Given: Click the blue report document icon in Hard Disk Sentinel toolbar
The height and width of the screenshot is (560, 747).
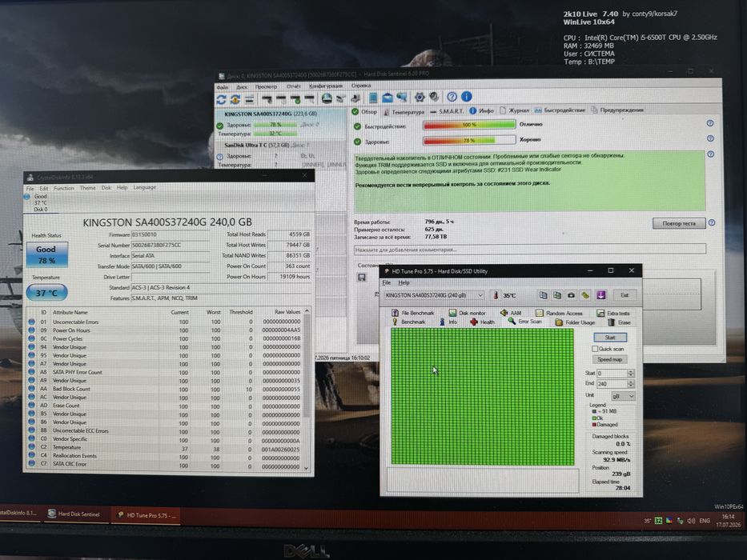Looking at the screenshot, I should 373,98.
